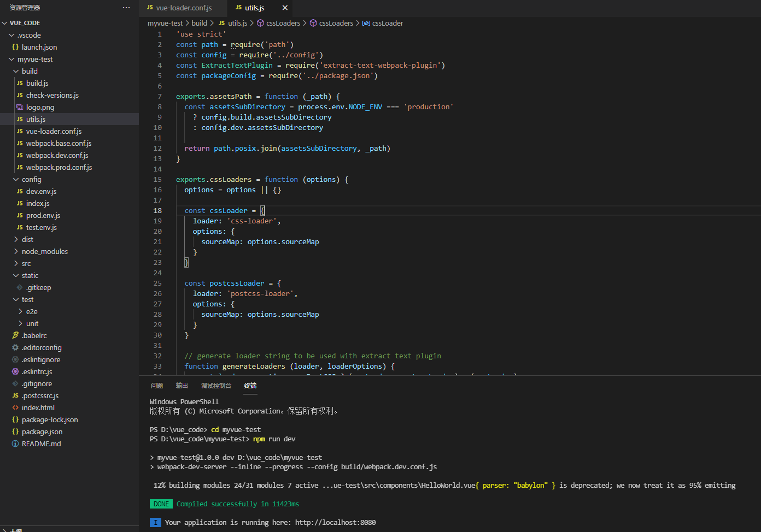Collapse the static folder

[x=69, y=275]
